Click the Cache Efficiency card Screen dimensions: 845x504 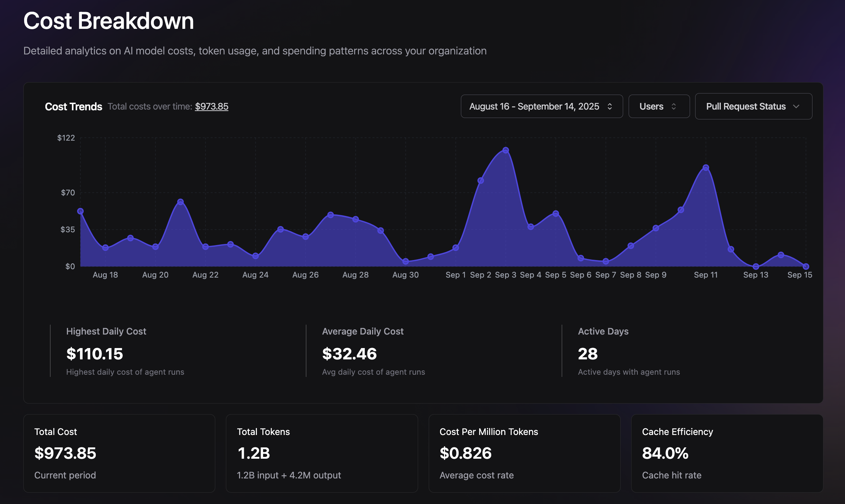tap(727, 453)
